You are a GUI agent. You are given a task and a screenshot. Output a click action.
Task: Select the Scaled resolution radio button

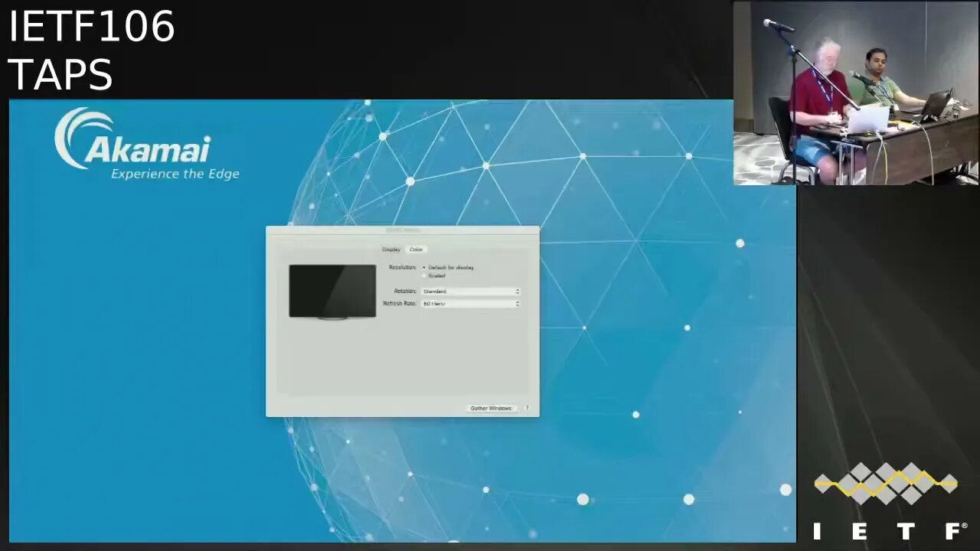424,275
